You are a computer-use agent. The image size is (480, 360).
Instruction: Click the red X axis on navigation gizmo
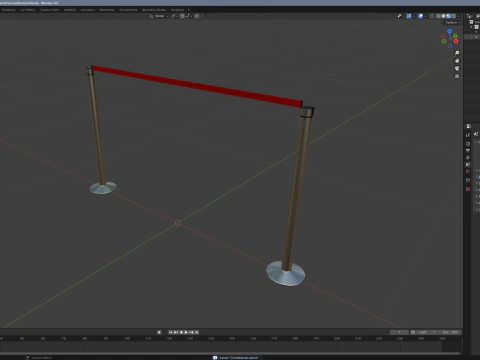click(x=456, y=41)
